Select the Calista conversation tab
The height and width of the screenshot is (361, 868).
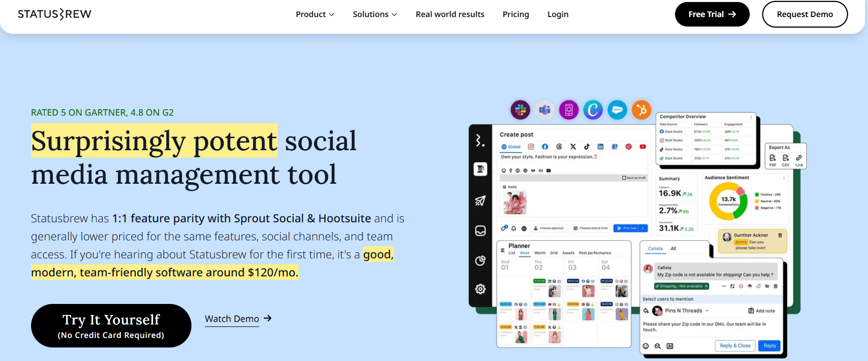[655, 248]
